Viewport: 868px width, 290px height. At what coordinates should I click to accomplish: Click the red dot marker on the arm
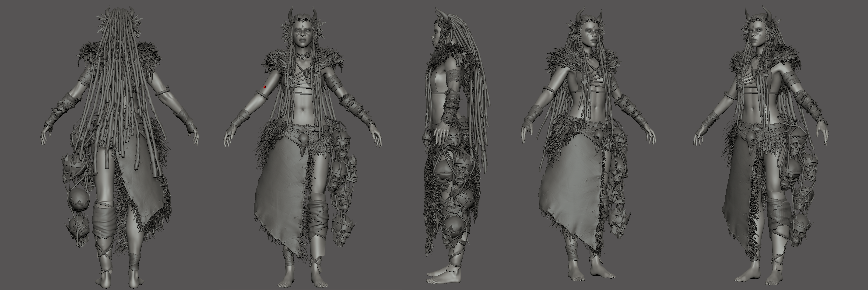(265, 87)
